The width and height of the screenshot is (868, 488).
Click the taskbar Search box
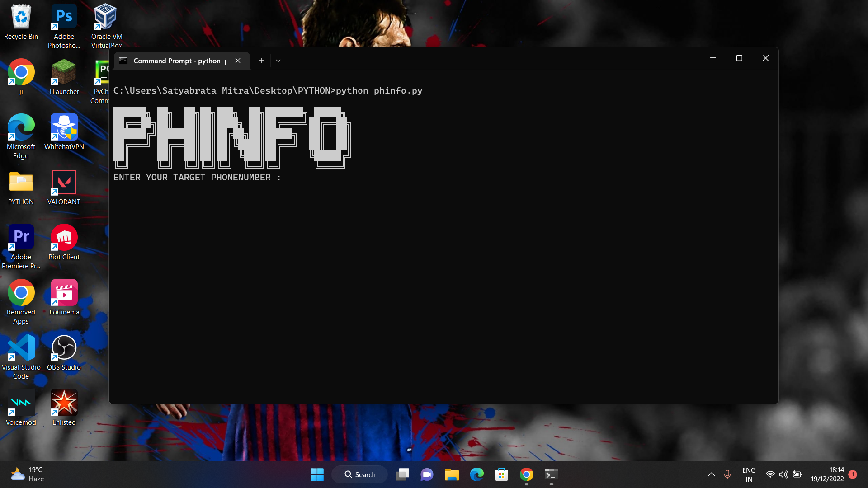(x=360, y=474)
